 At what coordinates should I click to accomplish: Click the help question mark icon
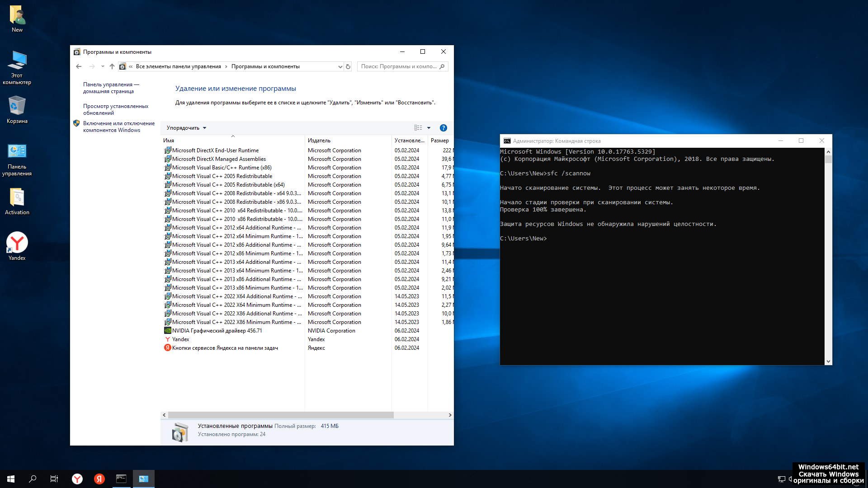443,128
